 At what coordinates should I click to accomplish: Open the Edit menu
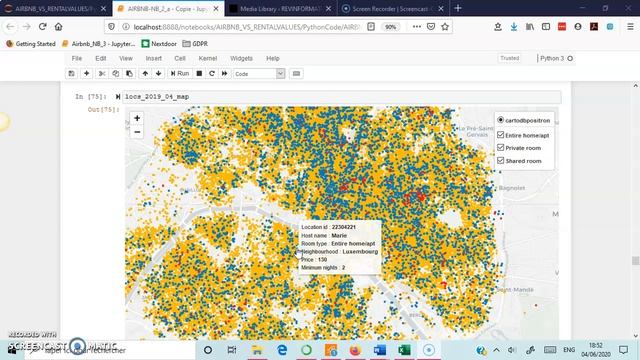click(x=100, y=58)
